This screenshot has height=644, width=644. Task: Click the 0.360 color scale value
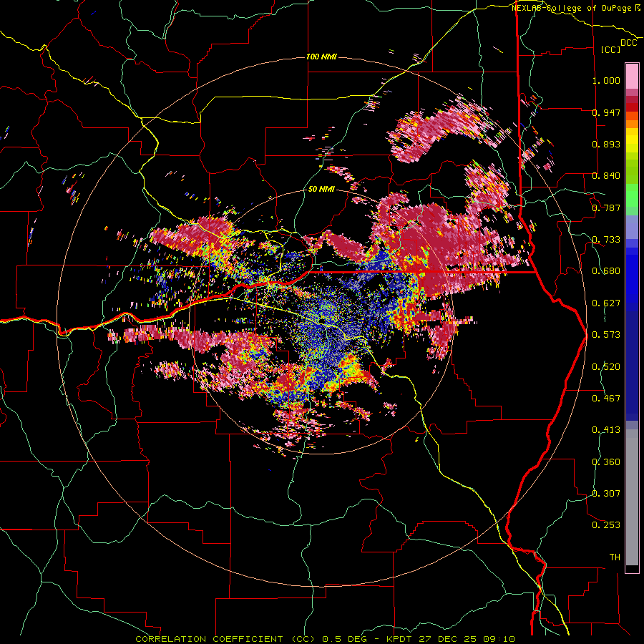click(x=606, y=462)
